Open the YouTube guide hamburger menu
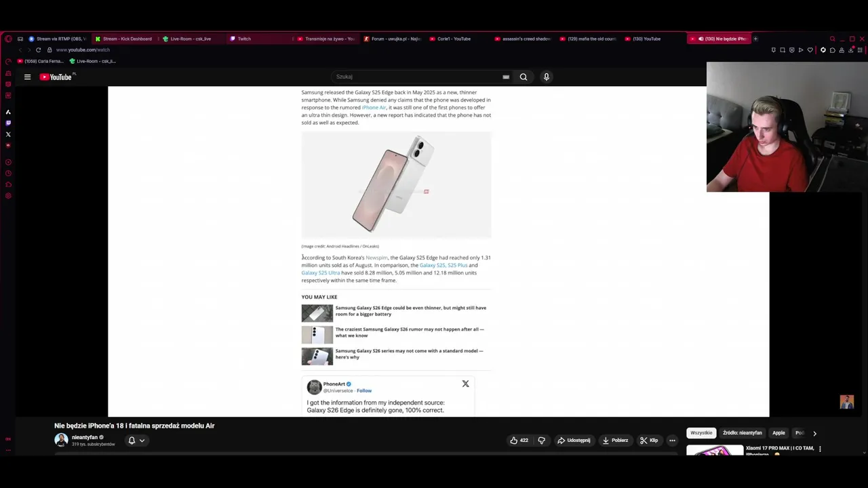868x488 pixels. pos(27,77)
